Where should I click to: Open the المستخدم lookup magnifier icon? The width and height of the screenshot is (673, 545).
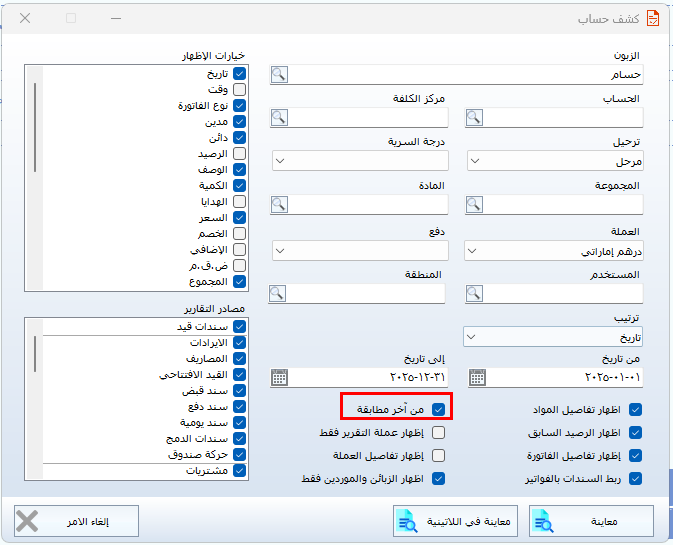click(x=476, y=293)
